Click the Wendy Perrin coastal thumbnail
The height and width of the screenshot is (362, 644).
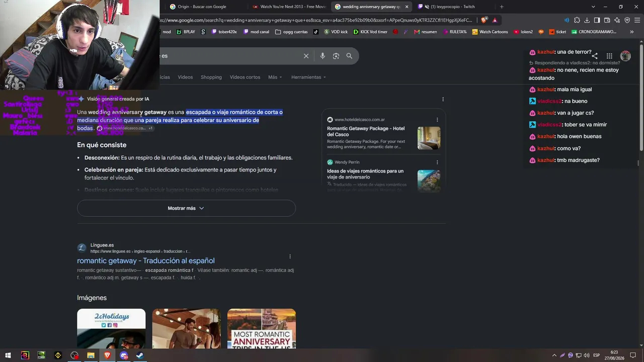[429, 181]
